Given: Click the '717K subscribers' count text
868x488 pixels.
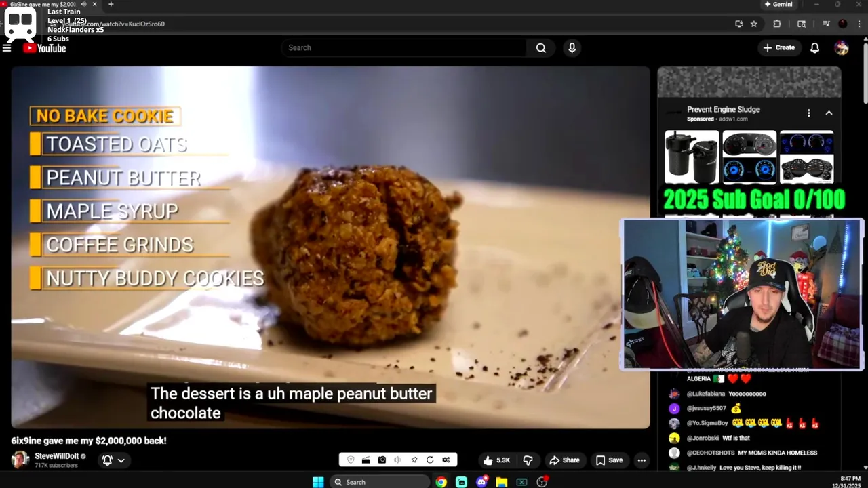Looking at the screenshot, I should click(56, 466).
